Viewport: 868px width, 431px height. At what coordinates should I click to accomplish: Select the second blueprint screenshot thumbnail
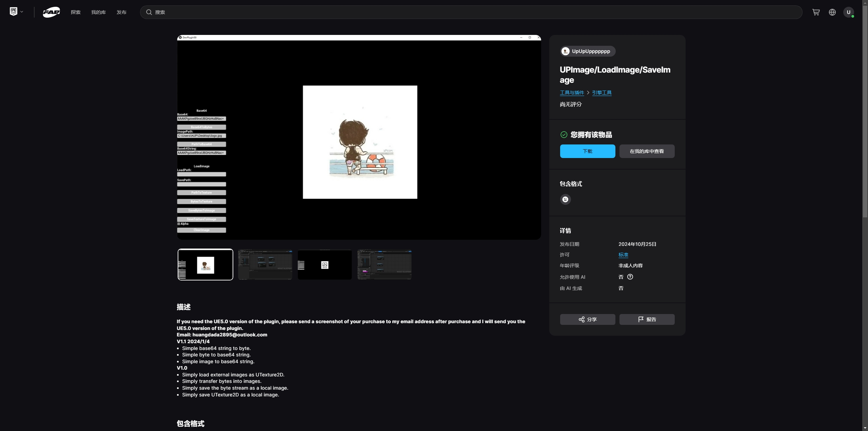265,265
